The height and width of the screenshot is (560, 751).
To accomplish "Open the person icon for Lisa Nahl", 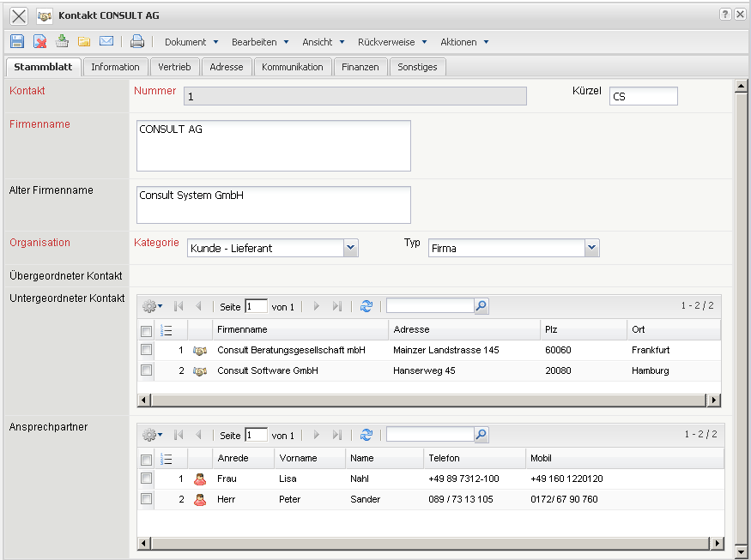I will tap(200, 479).
